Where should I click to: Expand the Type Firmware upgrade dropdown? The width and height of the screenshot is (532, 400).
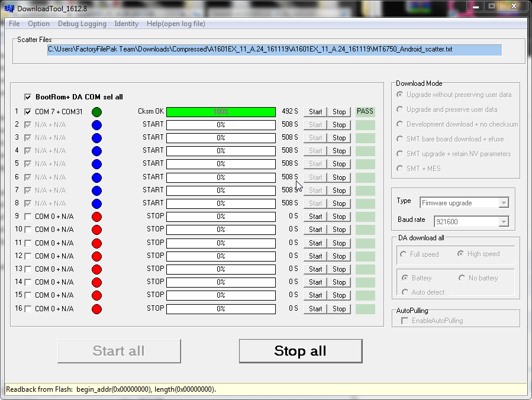[x=504, y=203]
